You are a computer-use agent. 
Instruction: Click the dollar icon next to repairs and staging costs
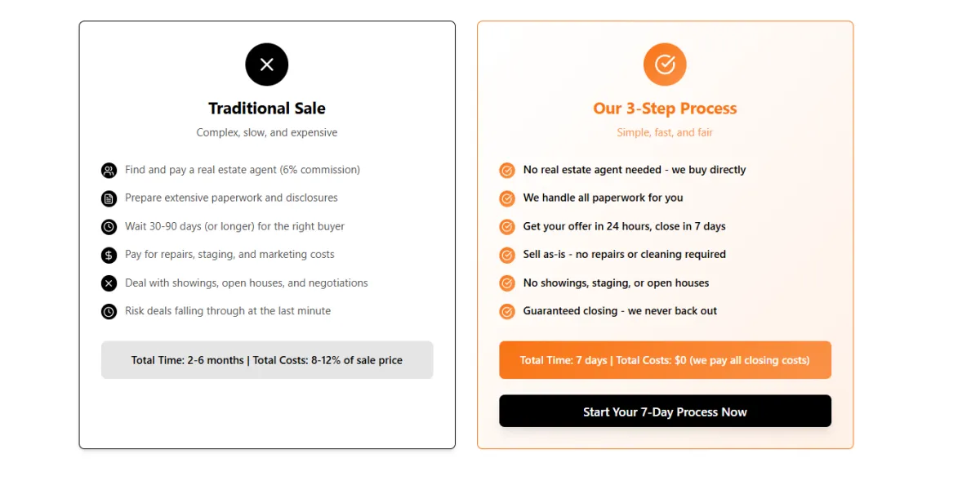point(109,256)
